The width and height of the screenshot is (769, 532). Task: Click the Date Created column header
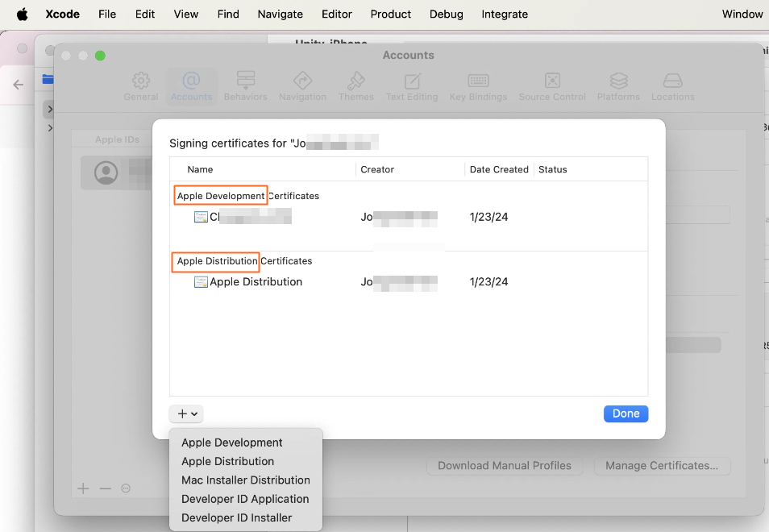tap(499, 169)
